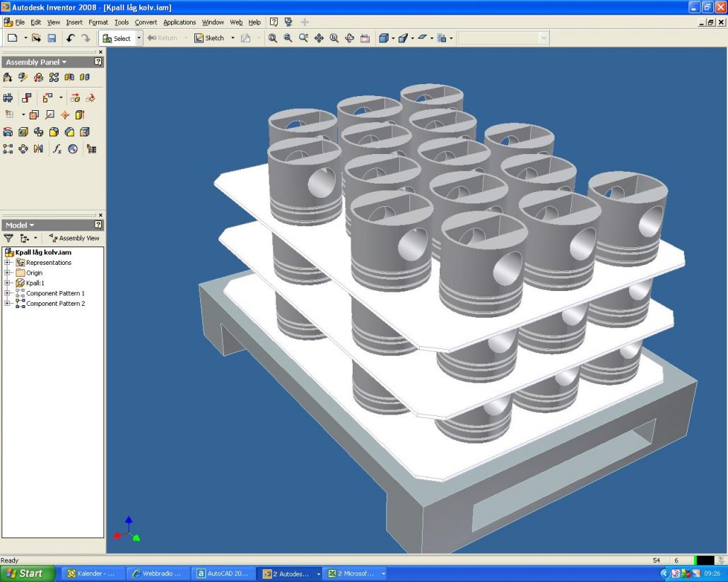The image size is (728, 582).
Task: Expand the Representations tree node
Action: [x=8, y=263]
